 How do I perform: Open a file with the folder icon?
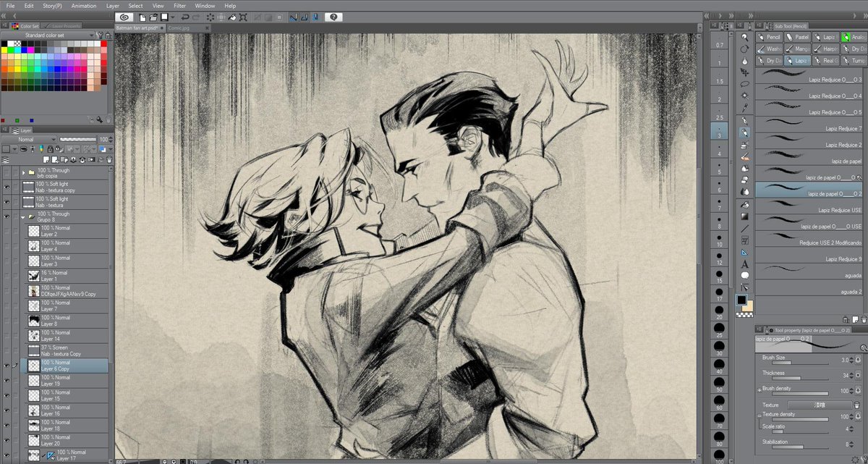pos(154,16)
